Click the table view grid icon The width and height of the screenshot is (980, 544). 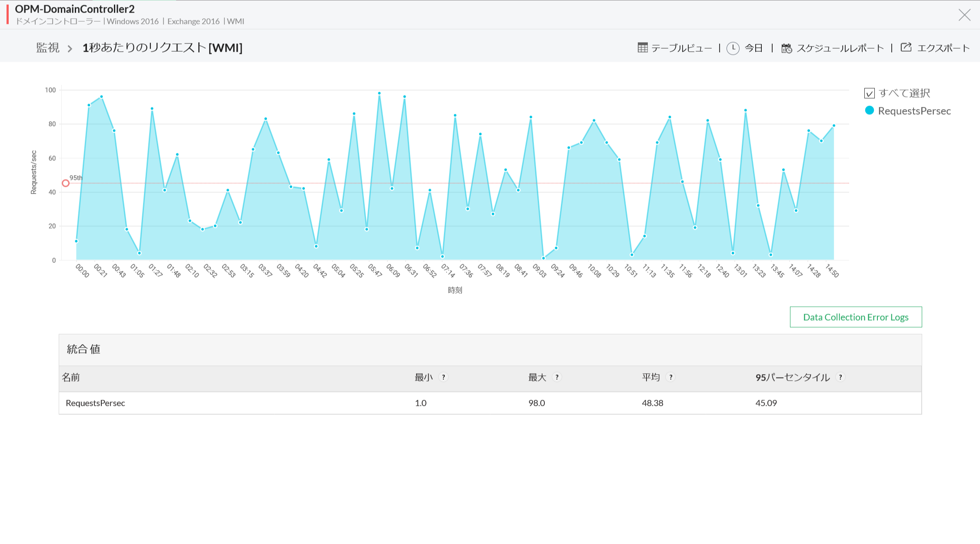642,48
